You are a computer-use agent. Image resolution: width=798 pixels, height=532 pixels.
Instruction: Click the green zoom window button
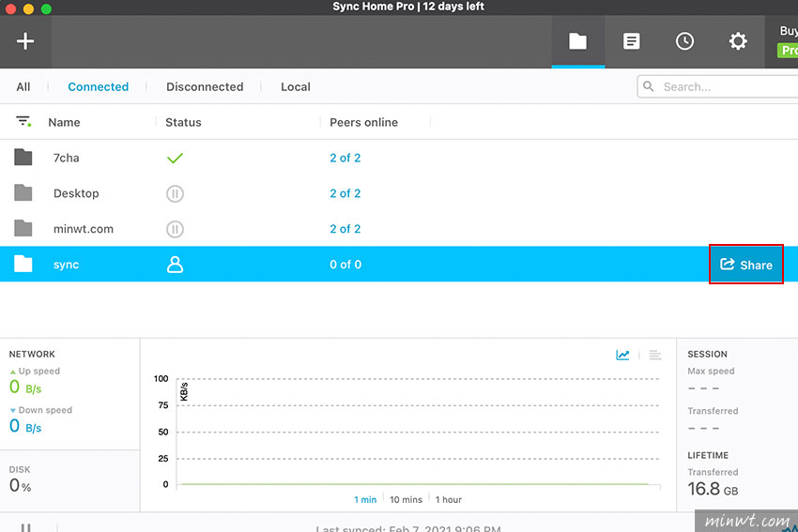pos(46,8)
